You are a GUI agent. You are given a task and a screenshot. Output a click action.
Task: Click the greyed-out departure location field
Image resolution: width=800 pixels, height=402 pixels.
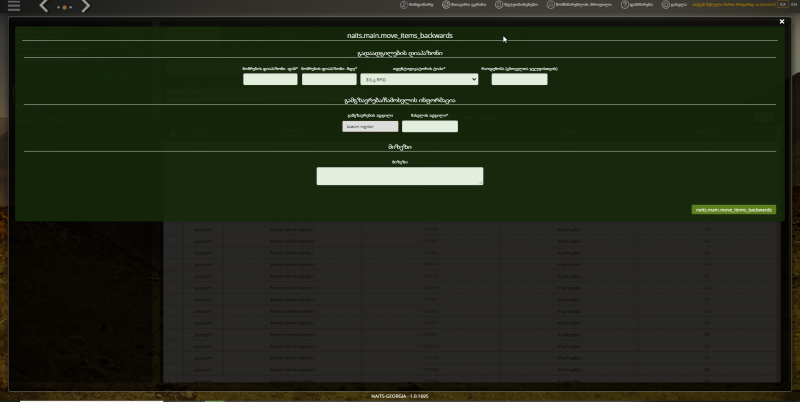click(370, 127)
